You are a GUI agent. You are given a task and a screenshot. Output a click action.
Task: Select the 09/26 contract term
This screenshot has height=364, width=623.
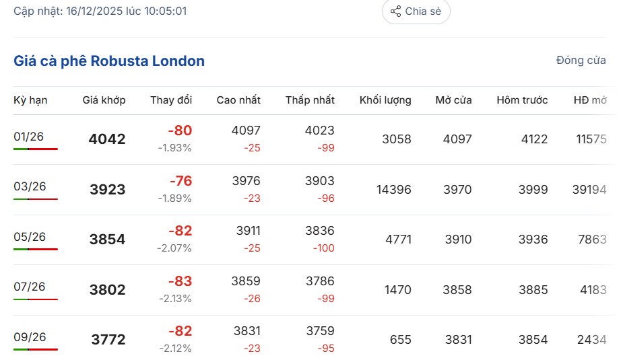[x=30, y=337]
